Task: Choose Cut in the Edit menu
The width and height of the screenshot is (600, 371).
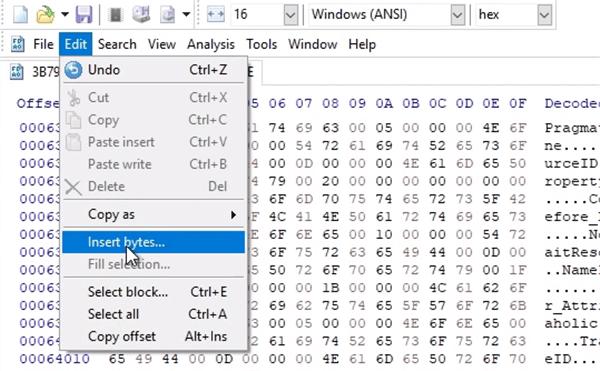Action: (153, 98)
